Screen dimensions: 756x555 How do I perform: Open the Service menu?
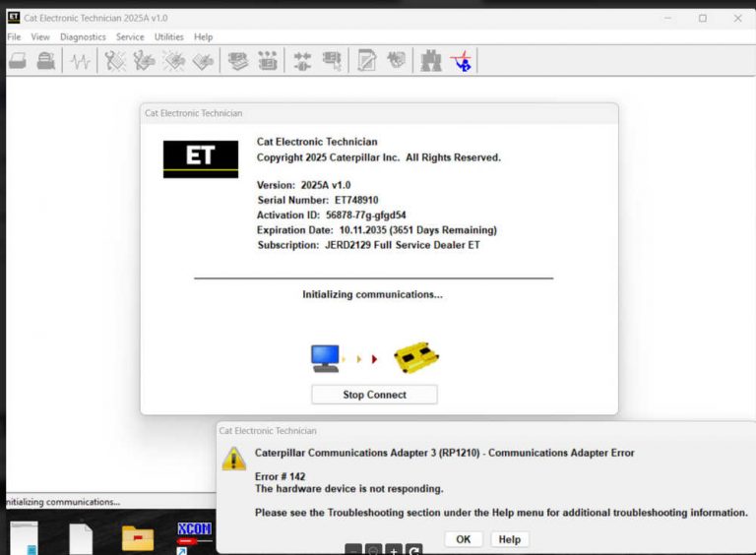tap(130, 37)
